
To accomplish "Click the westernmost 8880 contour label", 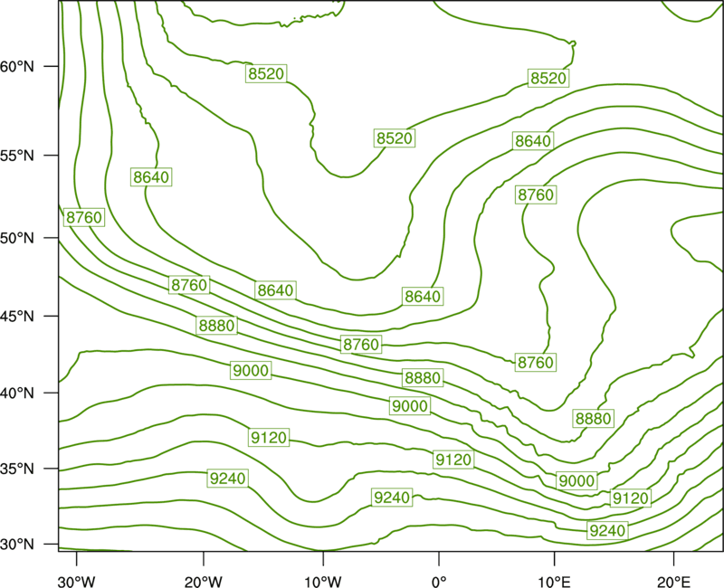I will (x=216, y=326).
